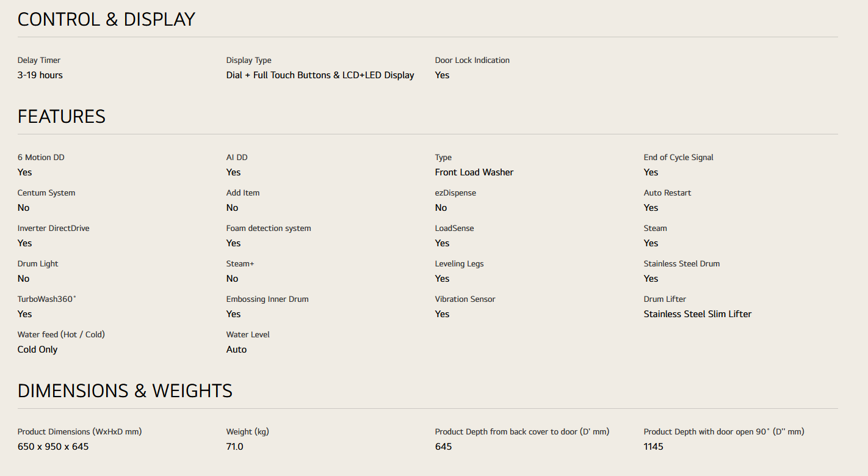Click the Cold Only water feed value
The height and width of the screenshot is (476, 868).
(37, 350)
